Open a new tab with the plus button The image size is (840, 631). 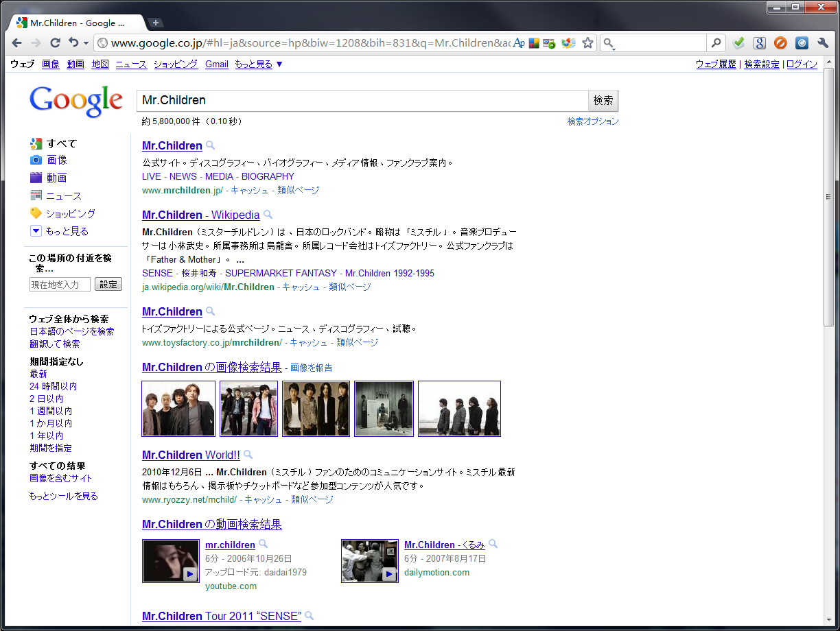tap(156, 23)
